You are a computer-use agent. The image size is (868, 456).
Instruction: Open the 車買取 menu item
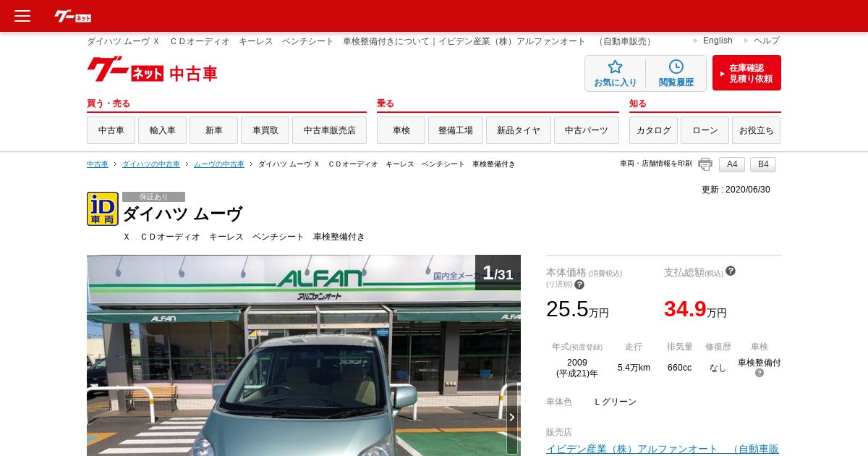pyautogui.click(x=265, y=130)
